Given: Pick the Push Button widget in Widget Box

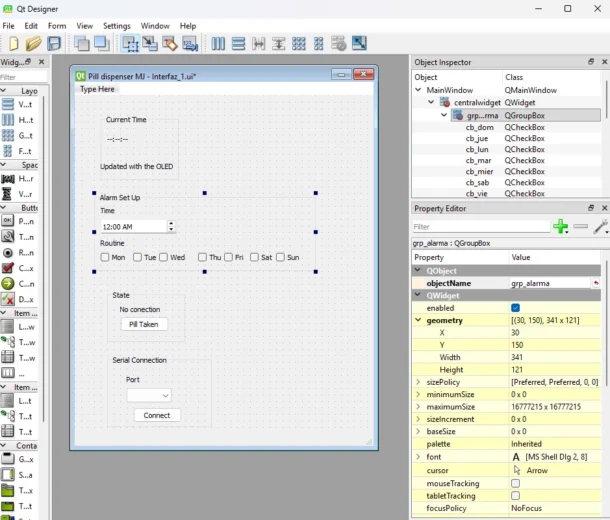Looking at the screenshot, I should [18, 221].
